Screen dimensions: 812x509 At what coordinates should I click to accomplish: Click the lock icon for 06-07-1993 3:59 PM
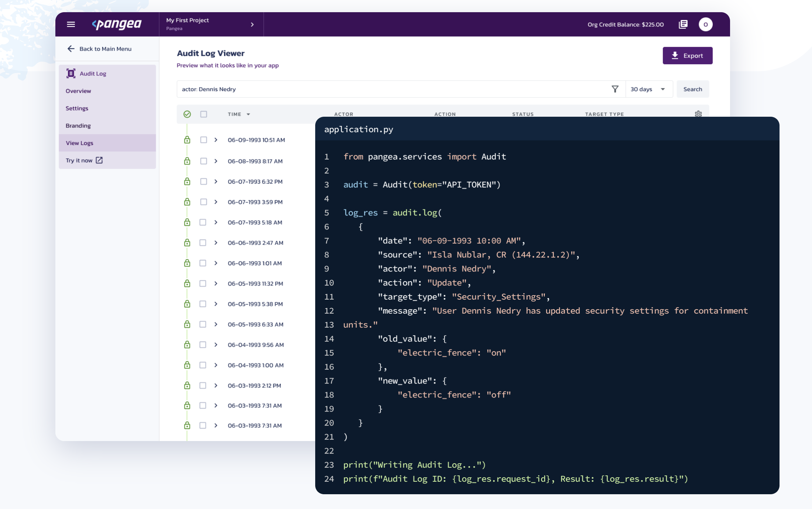click(x=187, y=202)
